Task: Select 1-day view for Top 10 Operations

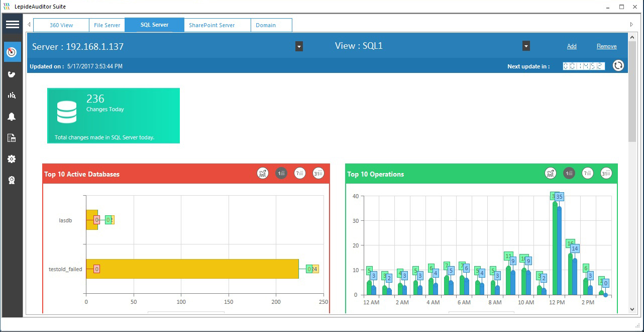Action: click(x=569, y=174)
